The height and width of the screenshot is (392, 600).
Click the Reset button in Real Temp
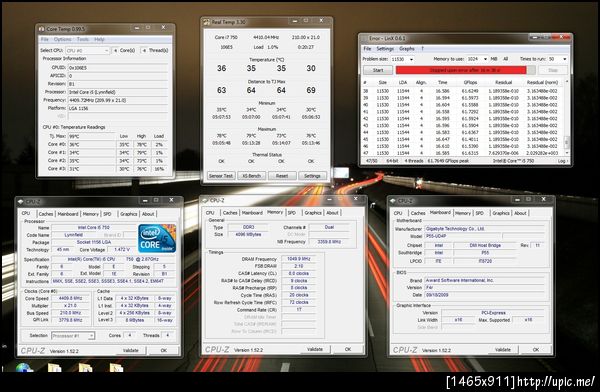tap(282, 175)
